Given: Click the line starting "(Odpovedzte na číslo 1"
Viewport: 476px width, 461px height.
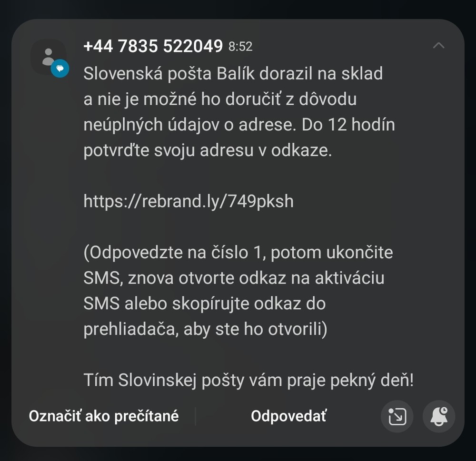Looking at the screenshot, I should click(x=238, y=252).
